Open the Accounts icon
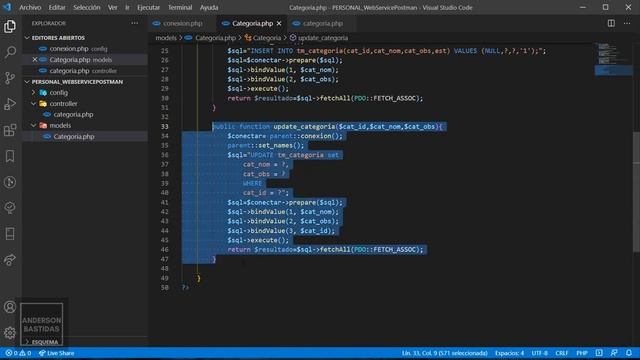 [10, 307]
